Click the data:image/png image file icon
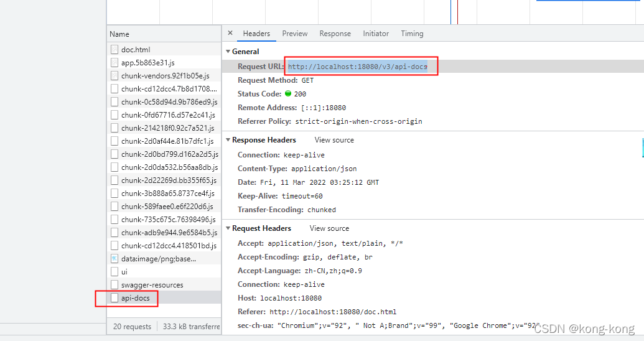This screenshot has height=341, width=644. point(114,259)
